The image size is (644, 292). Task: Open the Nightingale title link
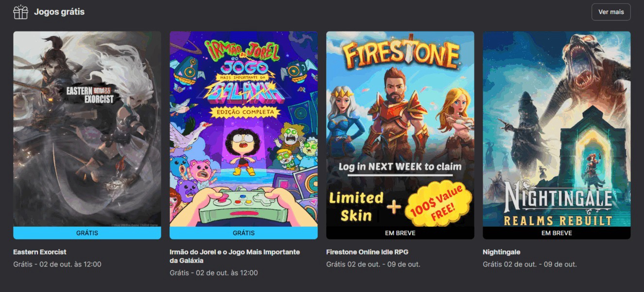[x=502, y=252]
